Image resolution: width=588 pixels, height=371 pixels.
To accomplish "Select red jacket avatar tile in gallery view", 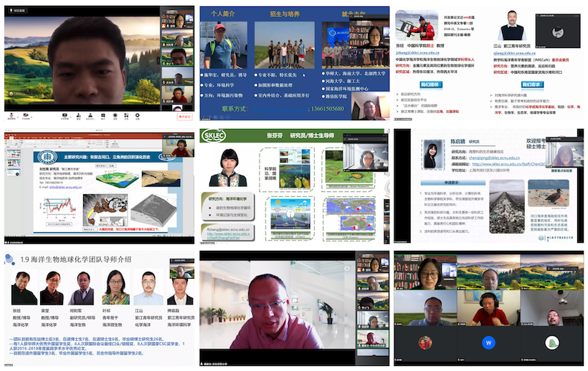I will tap(425, 344).
